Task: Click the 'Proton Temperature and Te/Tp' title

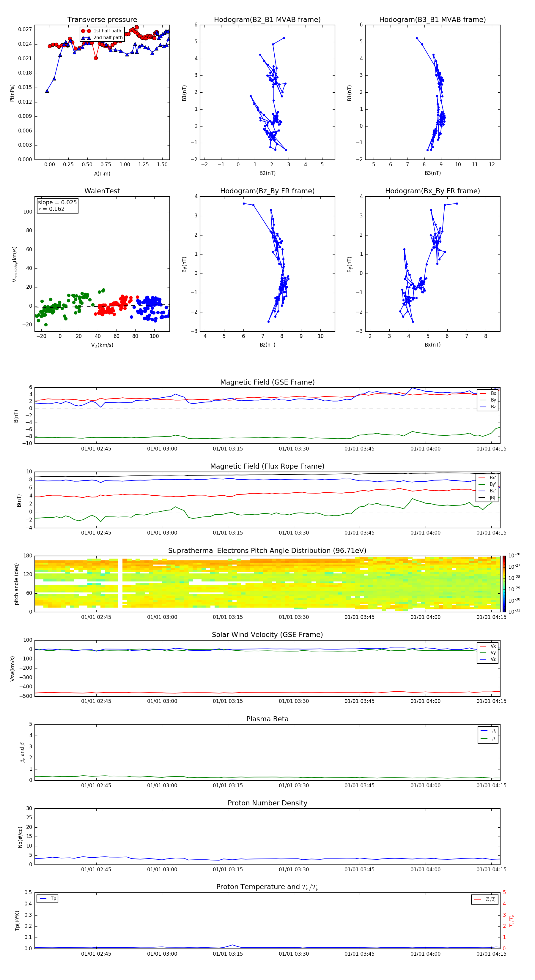Action: pyautogui.click(x=267, y=887)
